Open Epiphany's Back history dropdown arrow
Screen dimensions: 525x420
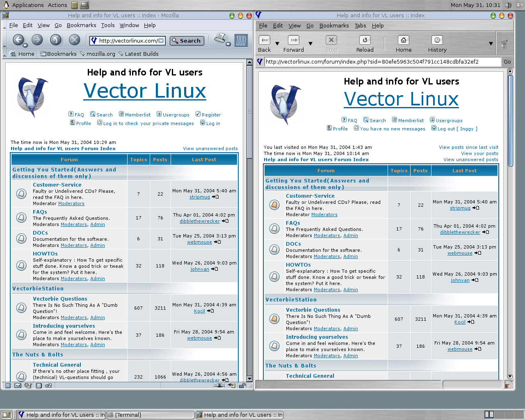[x=277, y=43]
